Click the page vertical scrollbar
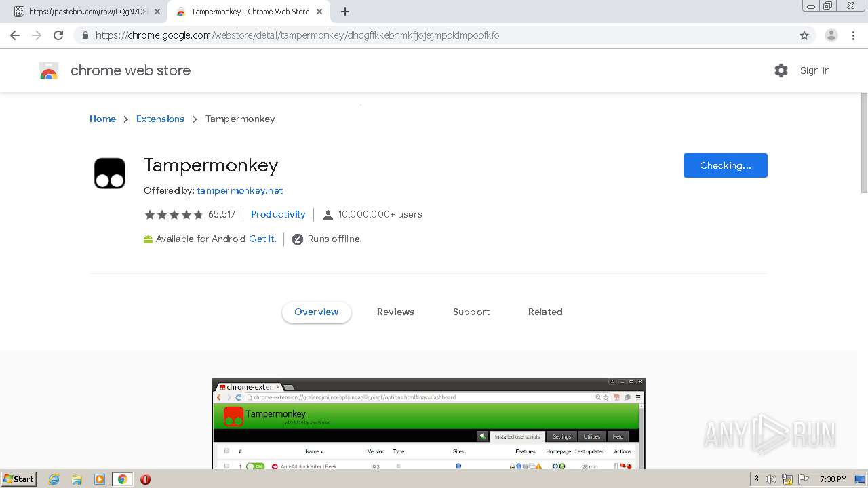 coord(863,142)
